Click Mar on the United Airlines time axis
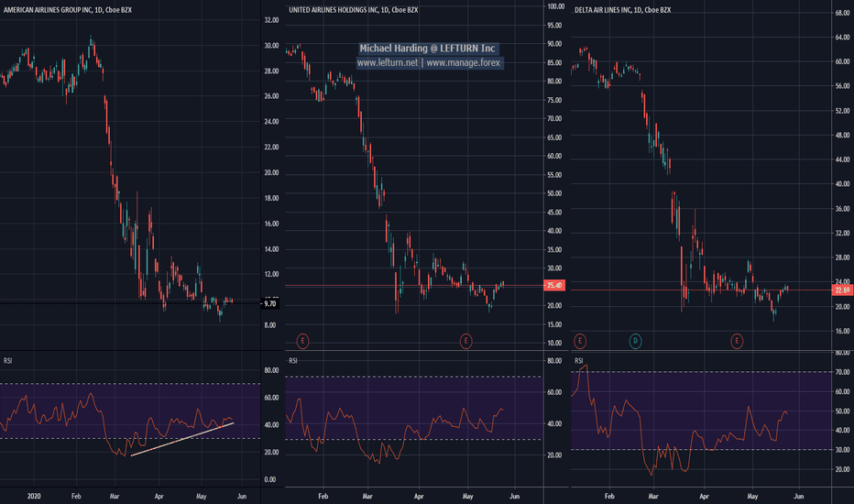854x504 pixels. coord(367,497)
